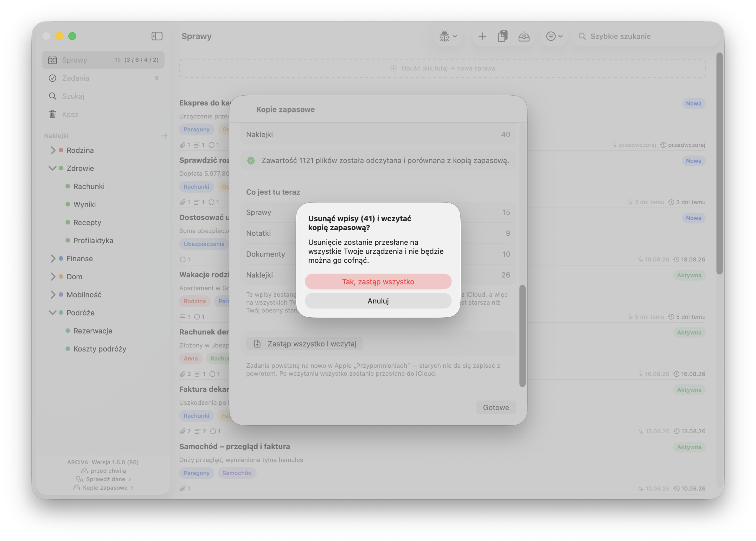This screenshot has height=541, width=756.
Task: Click the sheet's vertical scrollbar
Action: 522,336
